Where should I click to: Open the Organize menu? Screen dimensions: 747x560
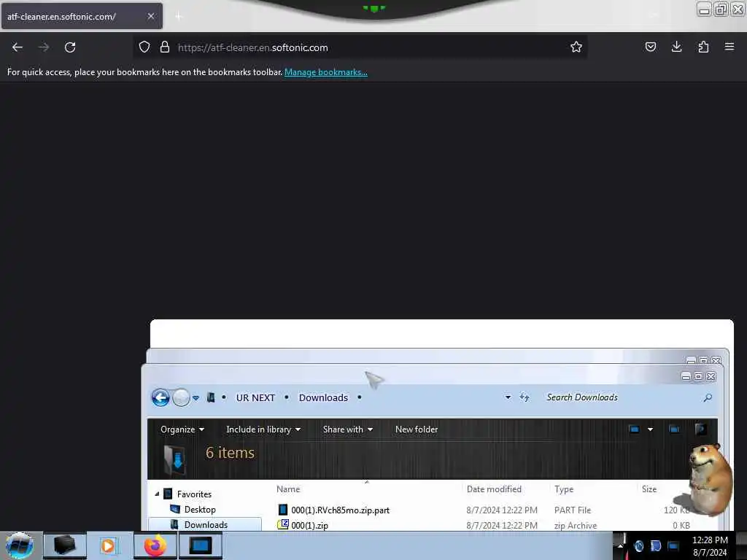(x=182, y=429)
